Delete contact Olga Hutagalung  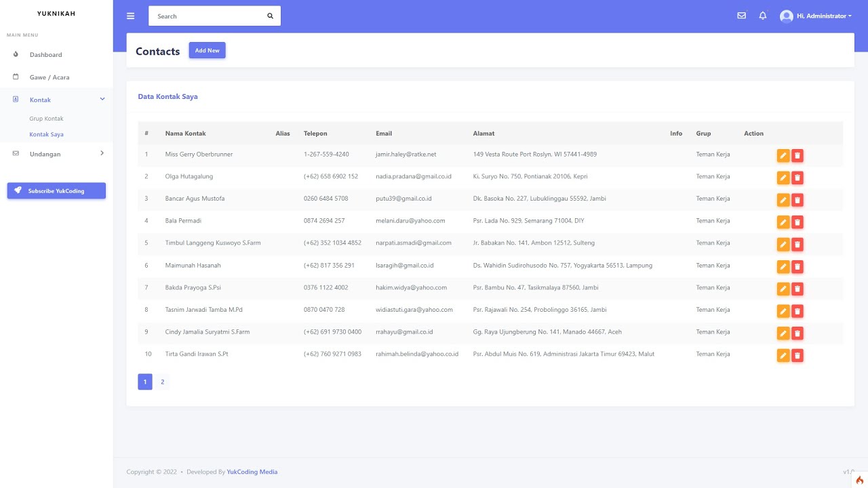797,178
